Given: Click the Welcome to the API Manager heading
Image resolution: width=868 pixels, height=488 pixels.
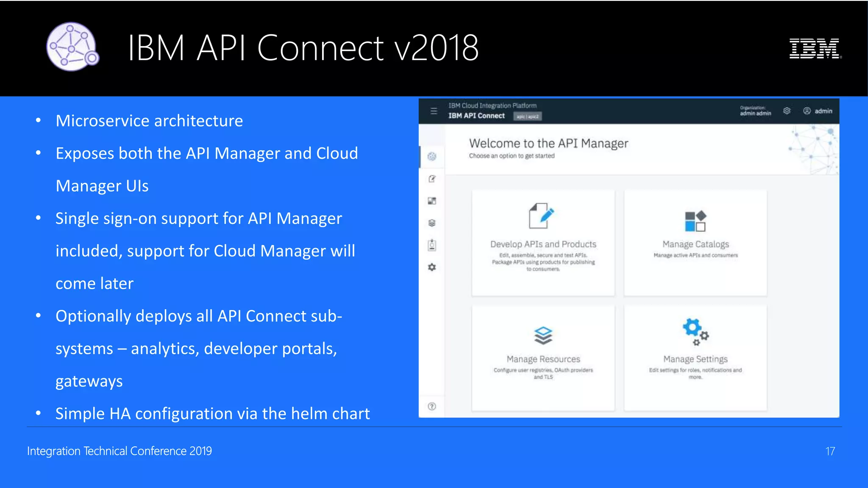Looking at the screenshot, I should (x=548, y=144).
